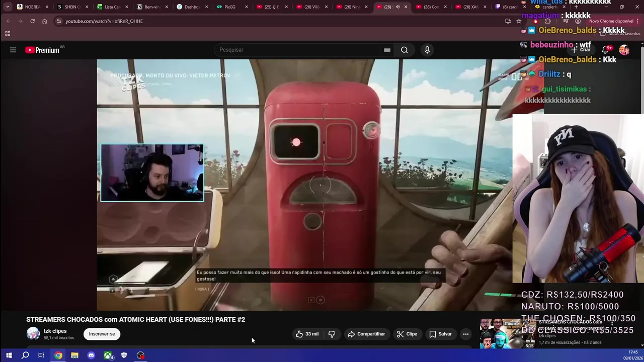This screenshot has height=362, width=644.
Task: Open Chrome from the taskbar
Action: point(58,355)
